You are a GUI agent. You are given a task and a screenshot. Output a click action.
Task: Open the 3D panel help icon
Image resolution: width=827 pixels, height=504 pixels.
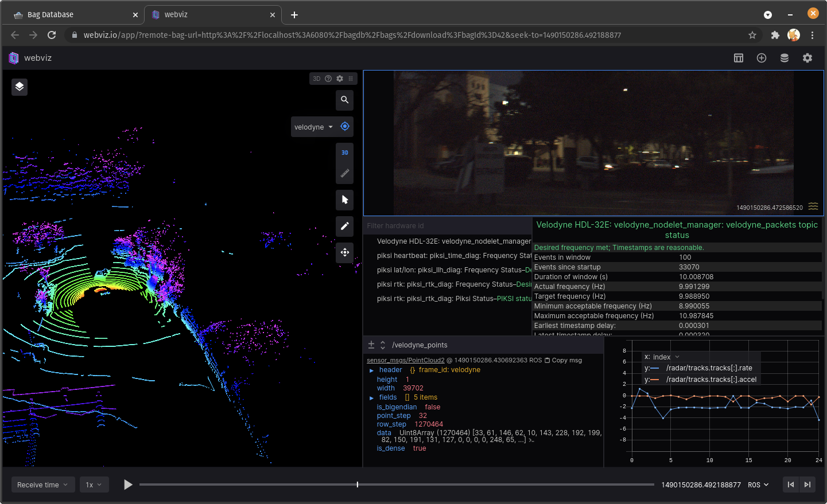click(x=328, y=79)
